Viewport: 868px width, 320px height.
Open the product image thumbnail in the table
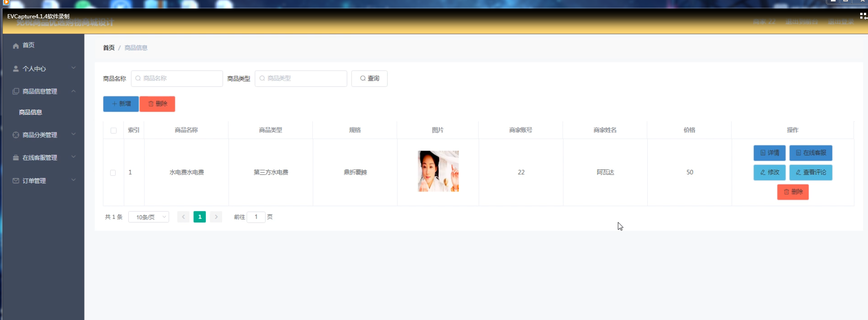pos(438,171)
